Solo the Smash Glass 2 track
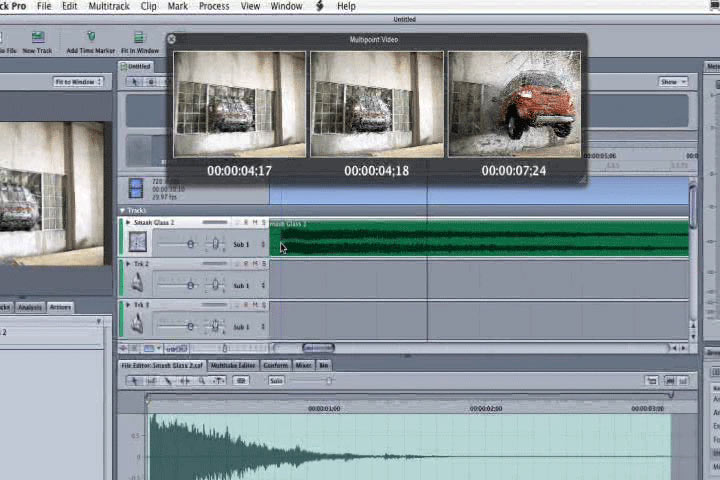 tap(264, 222)
